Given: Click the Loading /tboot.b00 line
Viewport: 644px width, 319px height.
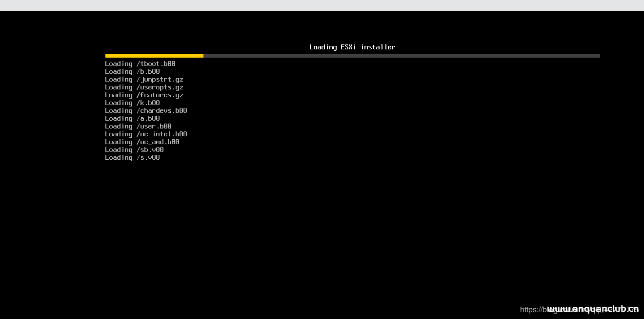Looking at the screenshot, I should [140, 64].
